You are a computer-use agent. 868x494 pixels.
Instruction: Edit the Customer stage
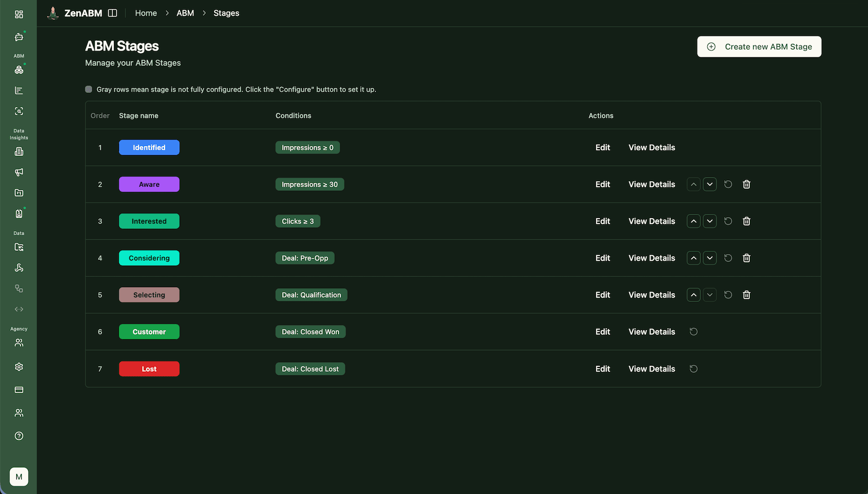pyautogui.click(x=602, y=332)
